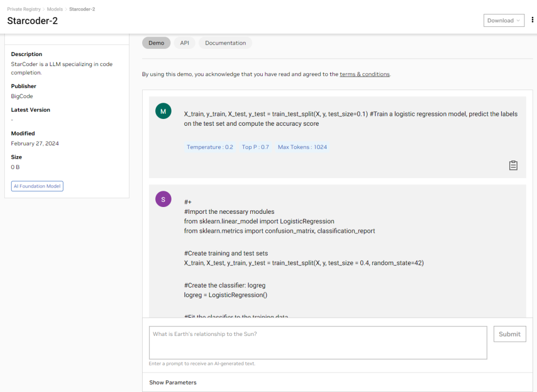Click the '#Create training and test sets' comment

[x=226, y=253]
